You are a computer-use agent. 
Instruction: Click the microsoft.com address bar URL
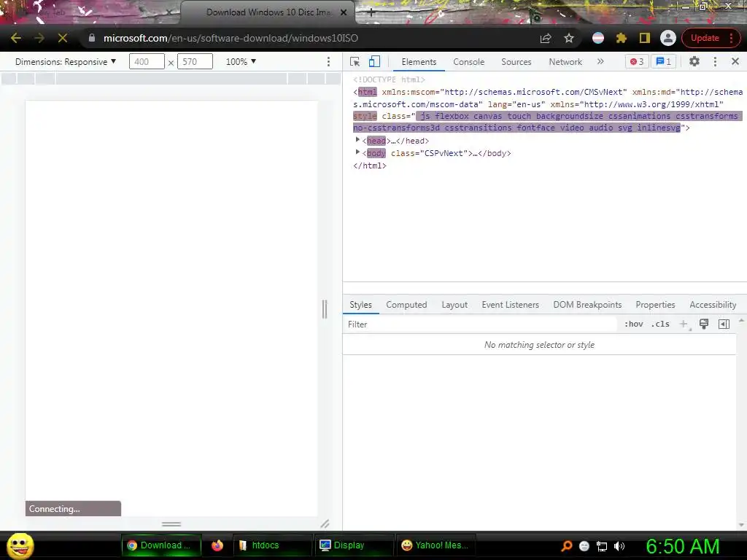[231, 38]
